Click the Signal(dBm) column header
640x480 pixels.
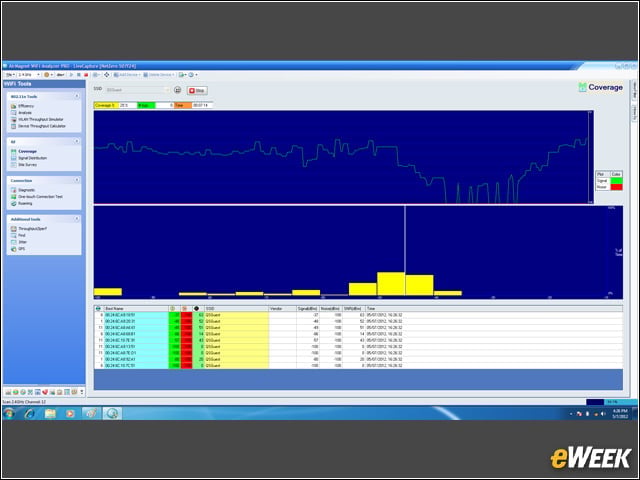point(308,309)
